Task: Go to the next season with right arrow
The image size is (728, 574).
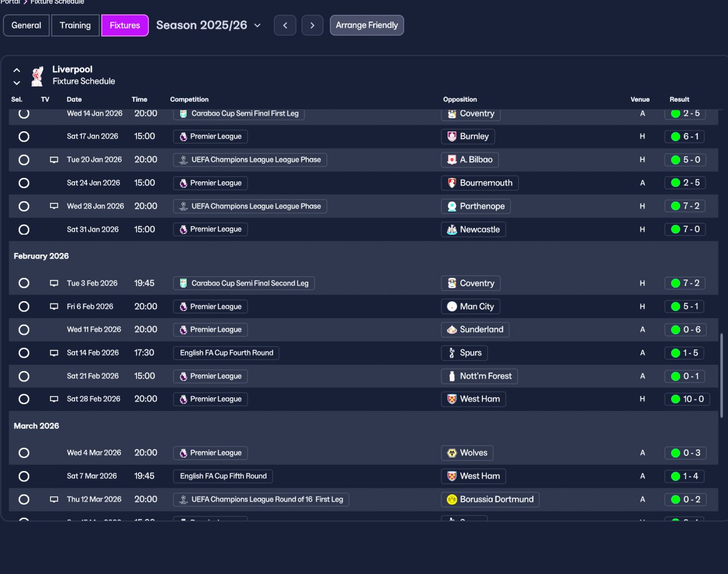Action: [x=312, y=25]
